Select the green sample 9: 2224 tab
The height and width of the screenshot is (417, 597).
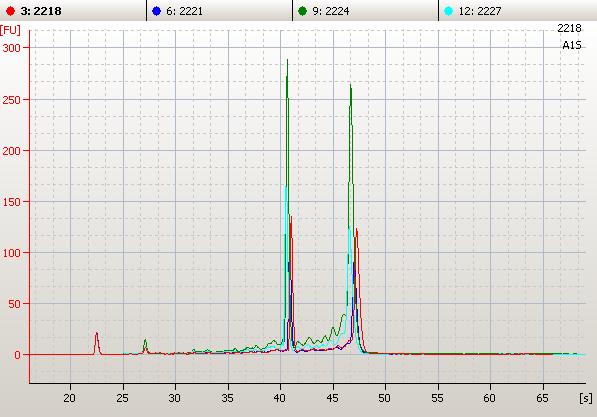[x=366, y=11]
